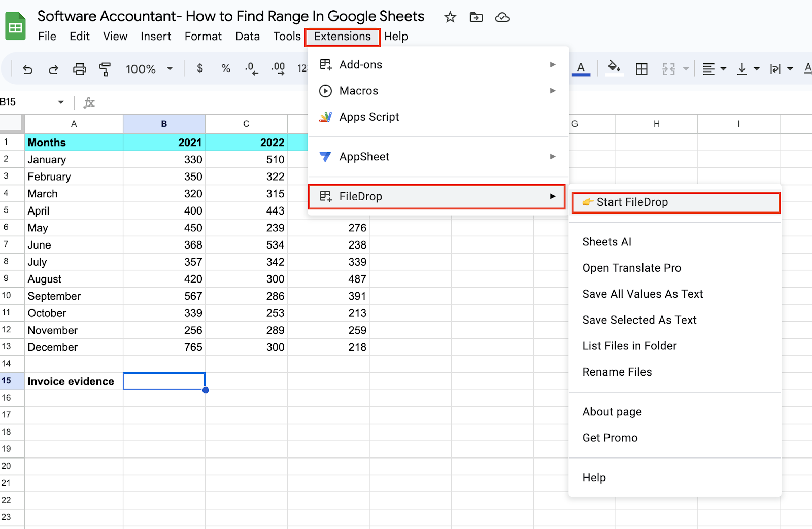Undo the last action
Screen dimensions: 812x529
pos(28,69)
